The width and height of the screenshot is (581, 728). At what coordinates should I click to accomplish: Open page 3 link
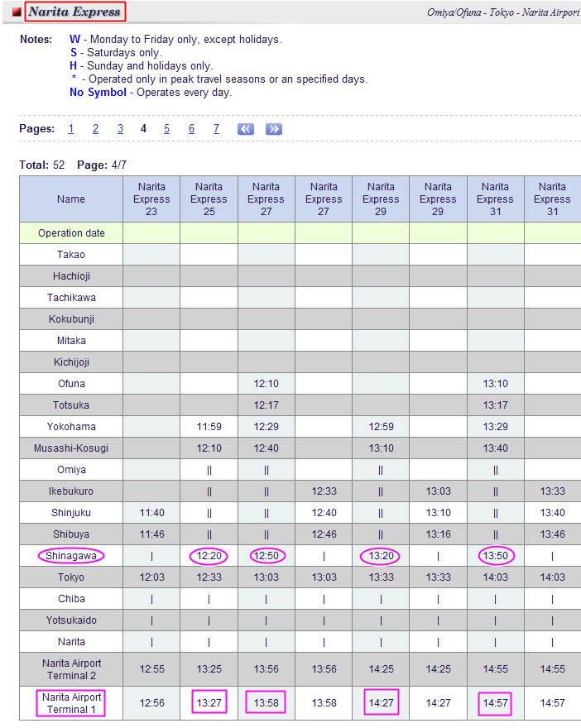(x=120, y=128)
